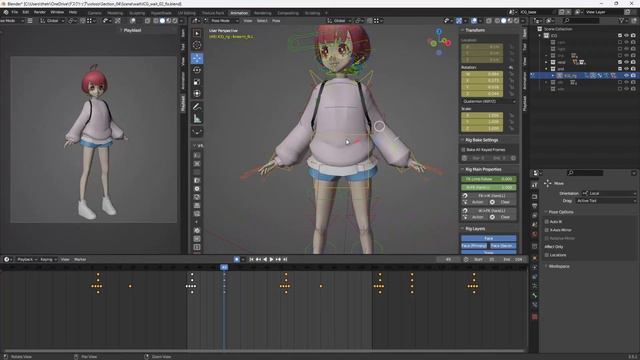
Task: Open the Pose menu in viewport header
Action: pyautogui.click(x=276, y=20)
